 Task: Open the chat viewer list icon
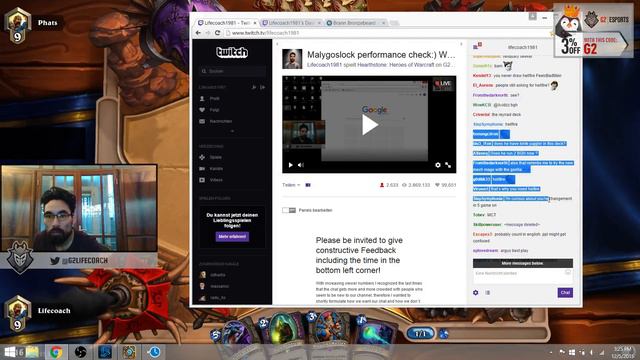click(x=488, y=293)
